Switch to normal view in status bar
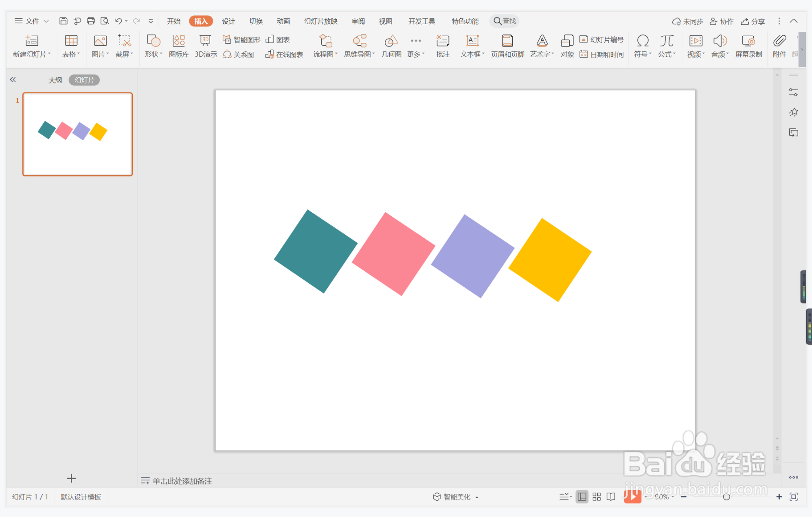 (582, 497)
